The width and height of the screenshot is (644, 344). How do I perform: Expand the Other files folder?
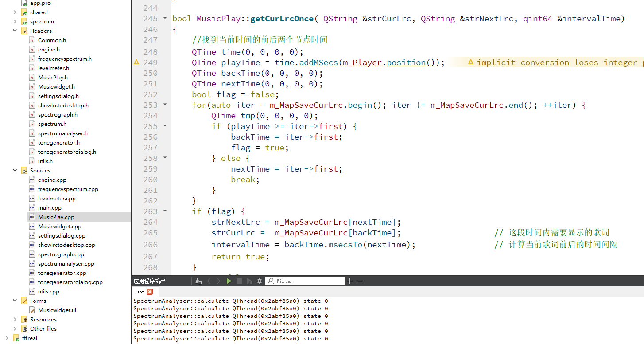[x=15, y=328]
